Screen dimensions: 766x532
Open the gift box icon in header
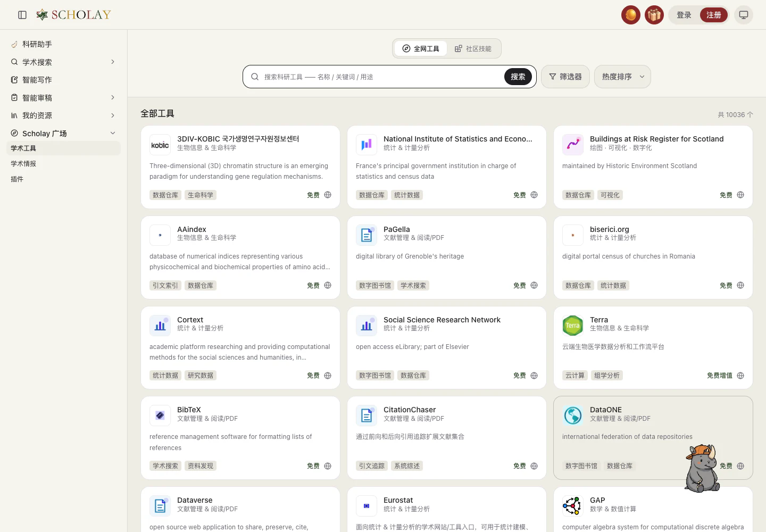(x=654, y=15)
